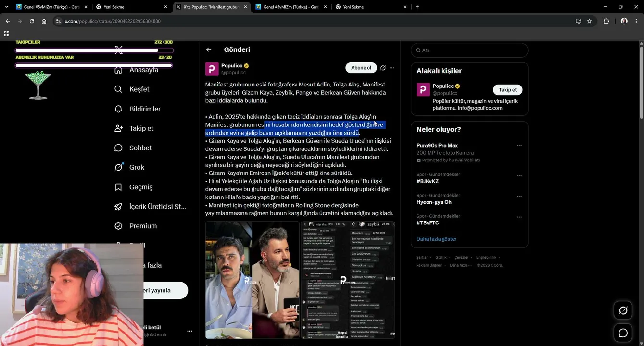Reload the page with Chrome's refresh icon
This screenshot has height=346, width=644.
click(32, 21)
